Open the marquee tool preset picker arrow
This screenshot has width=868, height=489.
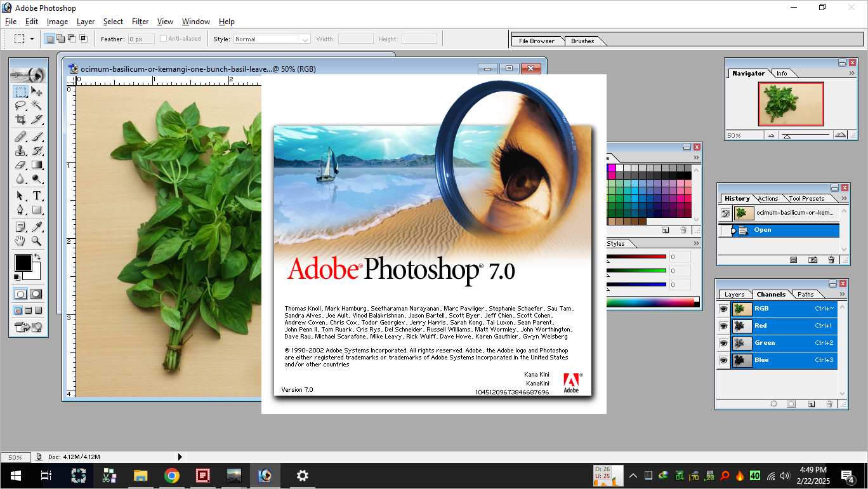point(32,39)
